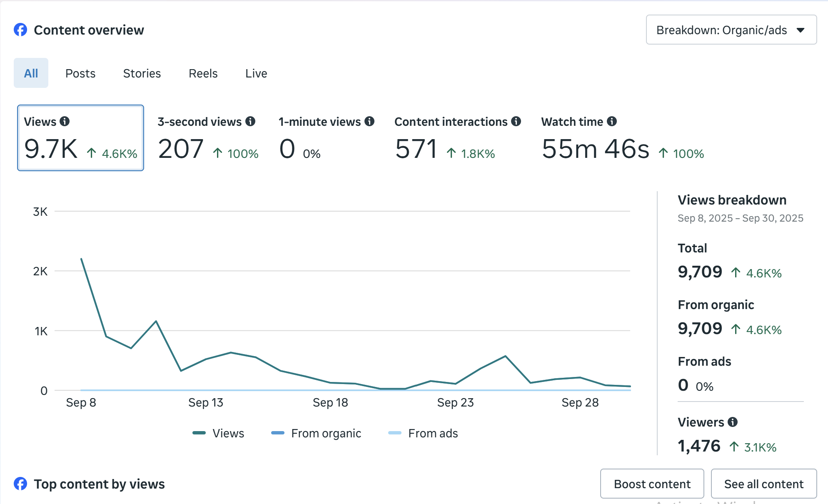The height and width of the screenshot is (504, 828).
Task: Click the From ads 0 value
Action: (x=683, y=385)
